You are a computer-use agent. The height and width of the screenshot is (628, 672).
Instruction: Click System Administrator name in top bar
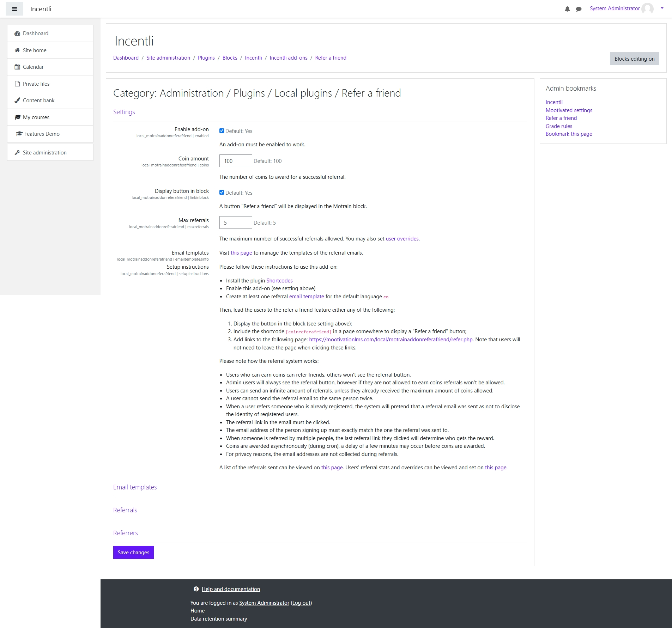pos(615,8)
